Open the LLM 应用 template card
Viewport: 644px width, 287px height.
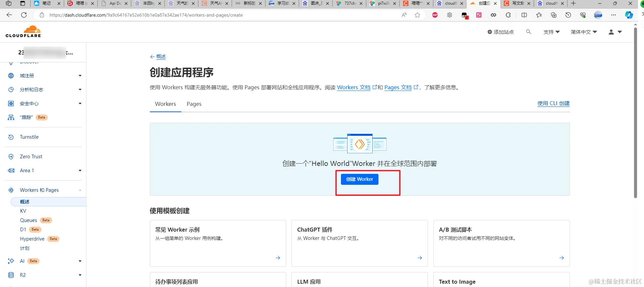360,280
